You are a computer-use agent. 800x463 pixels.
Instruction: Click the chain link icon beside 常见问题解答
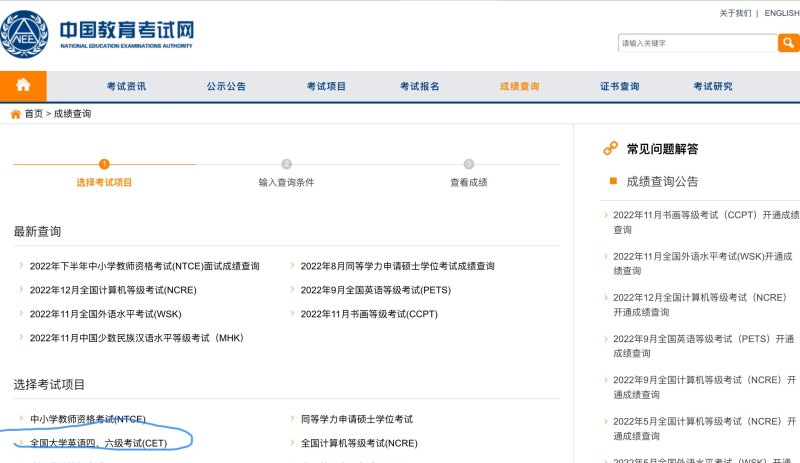pyautogui.click(x=610, y=149)
